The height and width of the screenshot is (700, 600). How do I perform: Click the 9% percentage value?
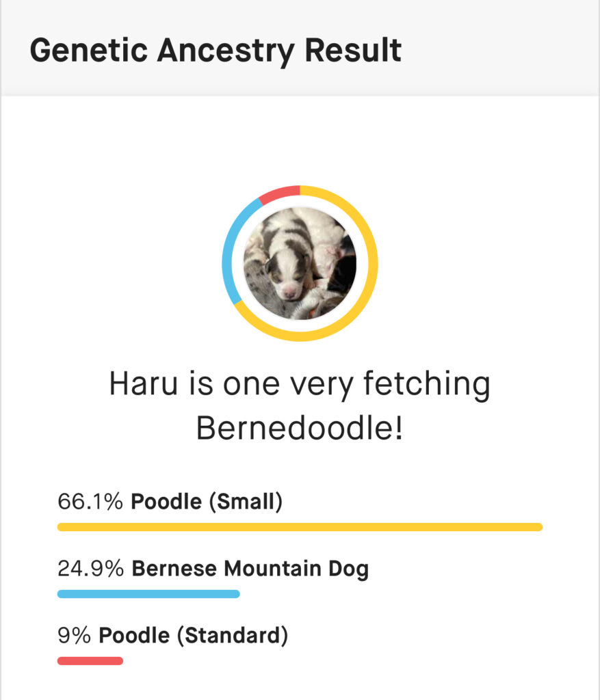click(x=74, y=636)
